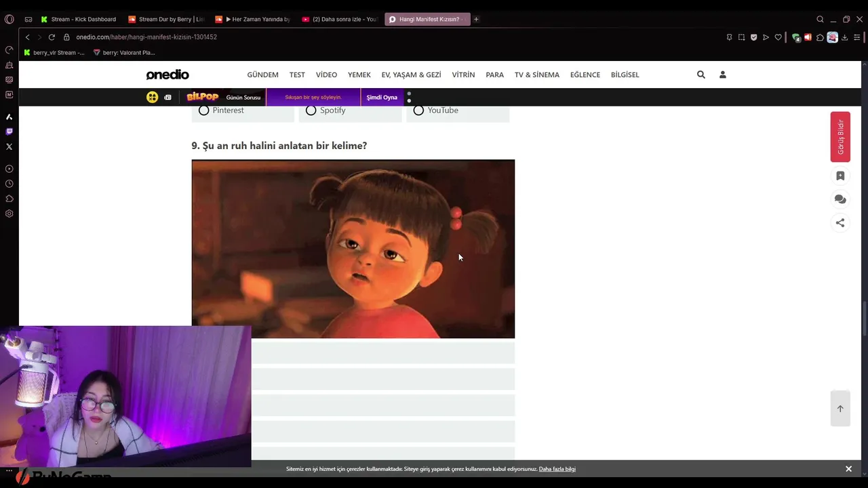The height and width of the screenshot is (488, 868).
Task: Select the YouTube radio option
Action: point(418,110)
